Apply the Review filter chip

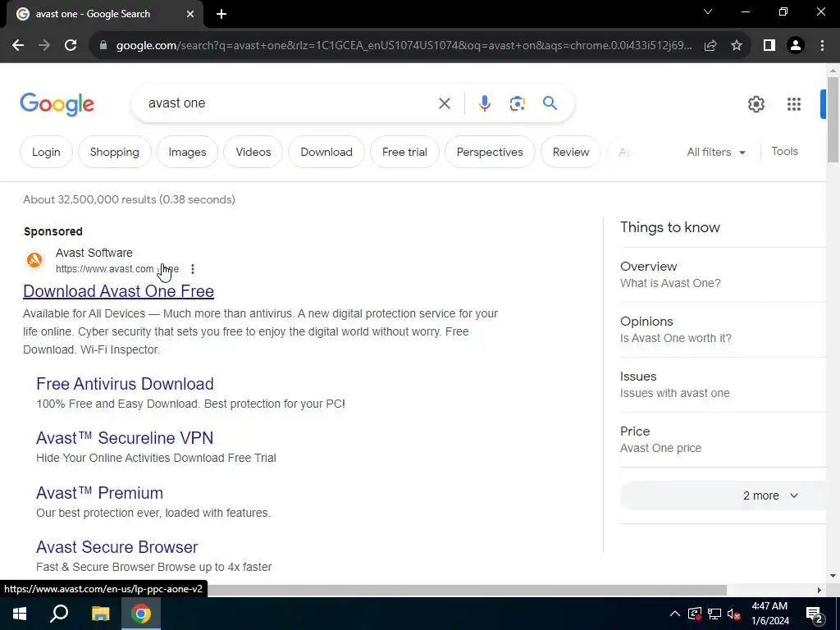(571, 152)
